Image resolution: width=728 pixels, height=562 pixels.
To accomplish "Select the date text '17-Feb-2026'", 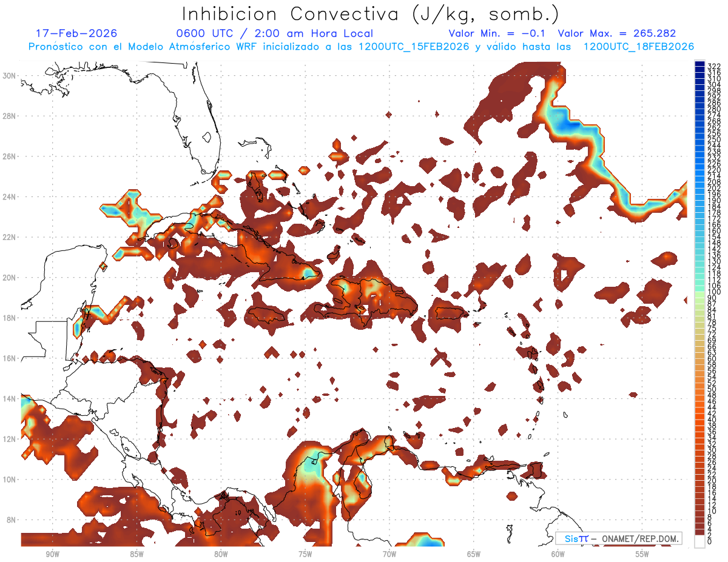I will [76, 33].
